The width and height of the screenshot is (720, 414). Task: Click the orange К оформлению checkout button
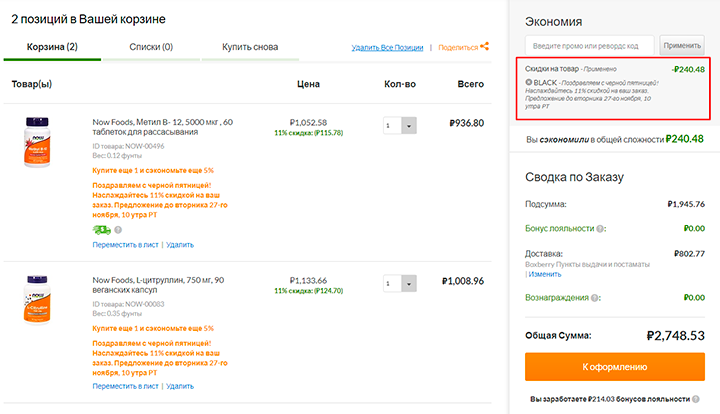click(x=615, y=367)
